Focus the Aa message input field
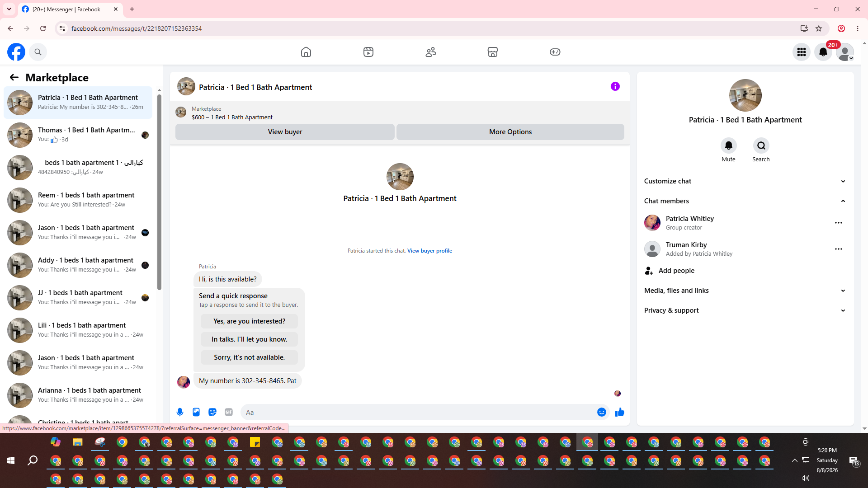This screenshot has width=868, height=488. click(x=418, y=412)
